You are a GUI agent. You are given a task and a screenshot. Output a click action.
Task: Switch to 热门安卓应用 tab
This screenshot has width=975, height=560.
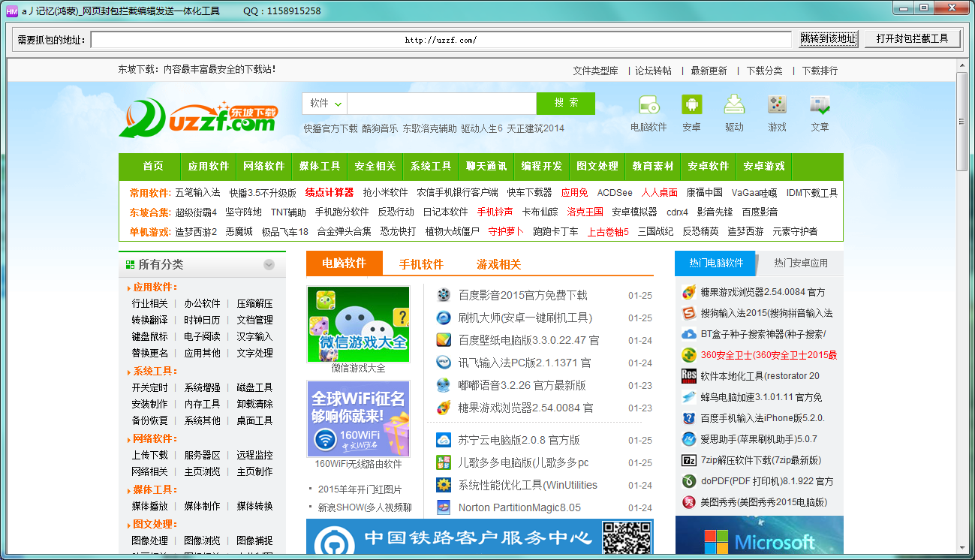pyautogui.click(x=801, y=263)
